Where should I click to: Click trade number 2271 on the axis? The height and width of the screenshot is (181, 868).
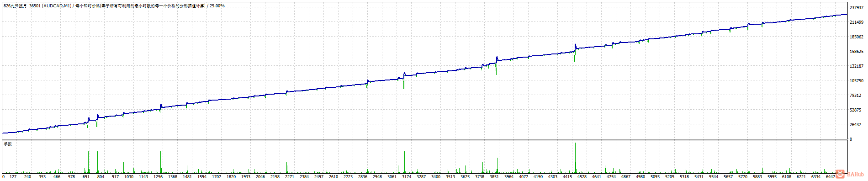click(290, 176)
